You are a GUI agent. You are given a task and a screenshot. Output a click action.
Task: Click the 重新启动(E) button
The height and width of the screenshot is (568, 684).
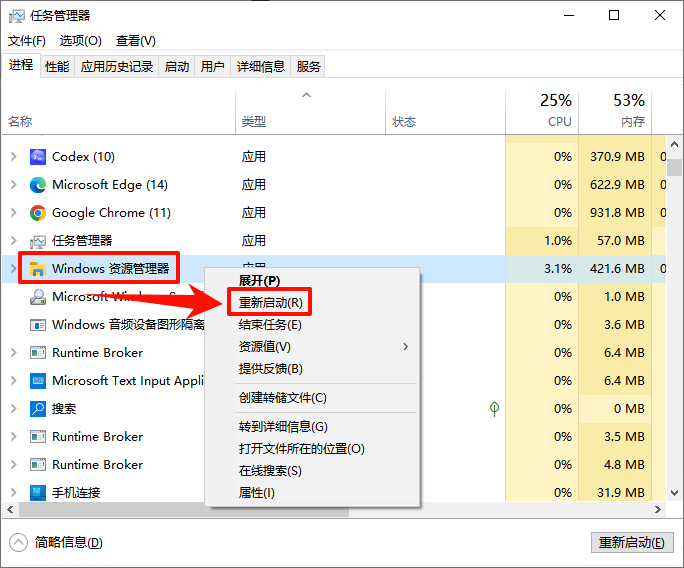point(632,543)
